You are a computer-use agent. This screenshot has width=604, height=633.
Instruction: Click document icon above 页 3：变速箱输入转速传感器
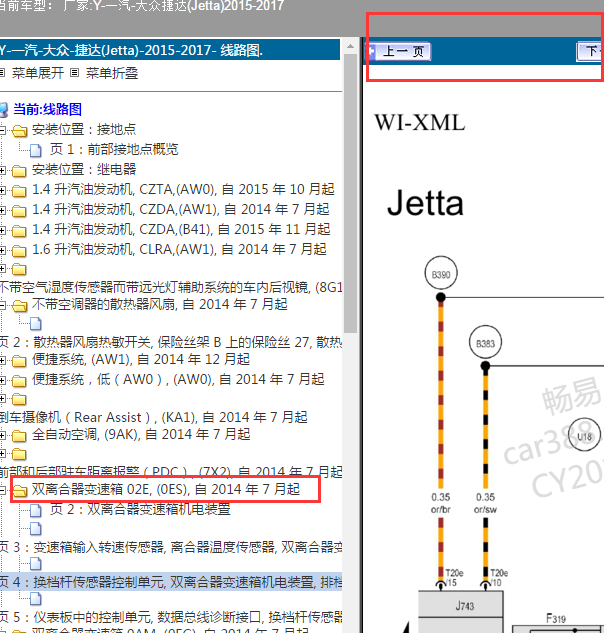click(36, 528)
